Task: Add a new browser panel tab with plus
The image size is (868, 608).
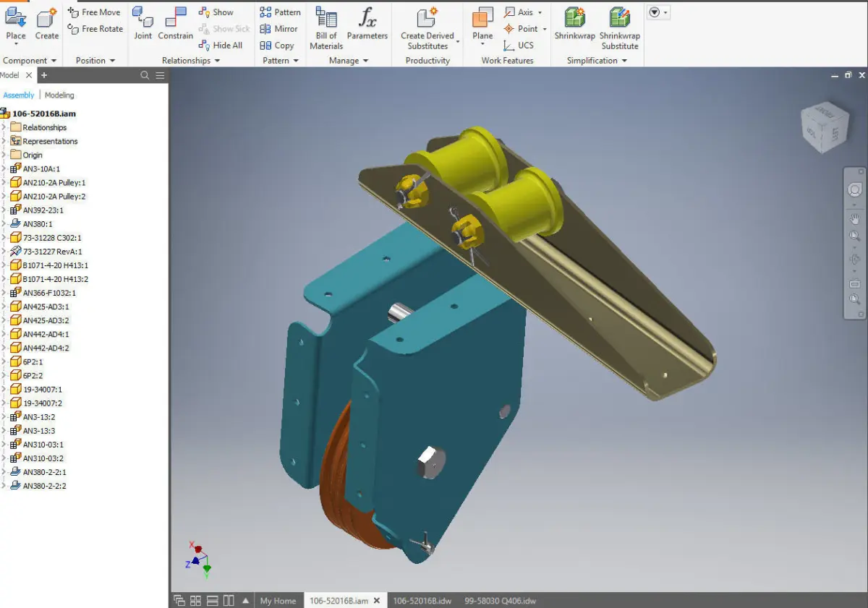Action: tap(44, 75)
